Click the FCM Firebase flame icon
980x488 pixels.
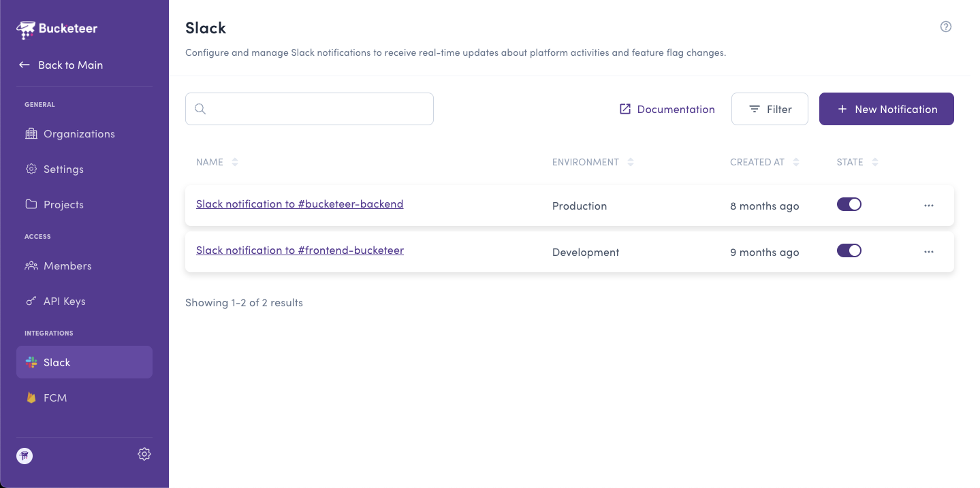click(31, 397)
